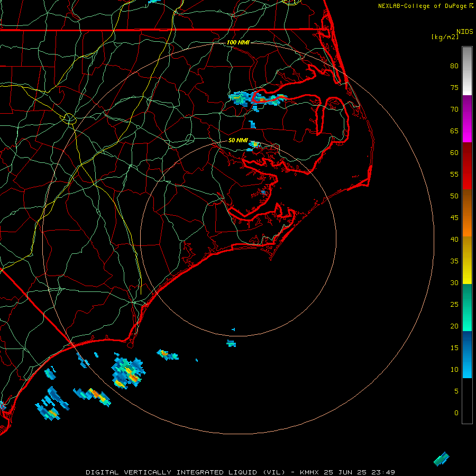Click the 45 value on the color scale

point(454,218)
